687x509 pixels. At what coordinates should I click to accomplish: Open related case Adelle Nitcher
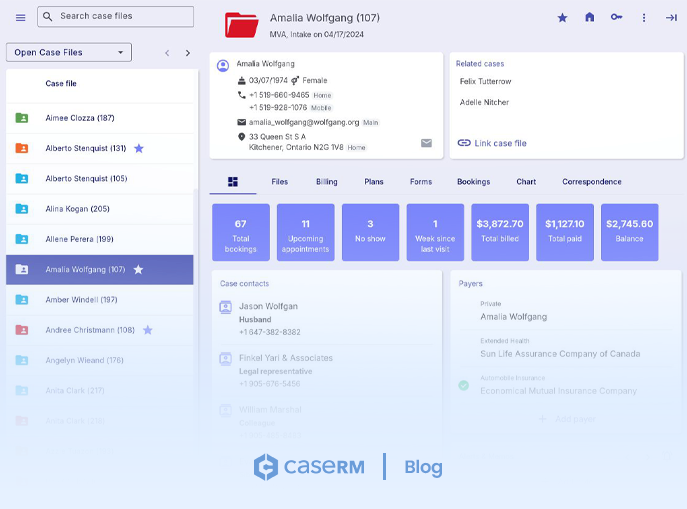pyautogui.click(x=484, y=102)
